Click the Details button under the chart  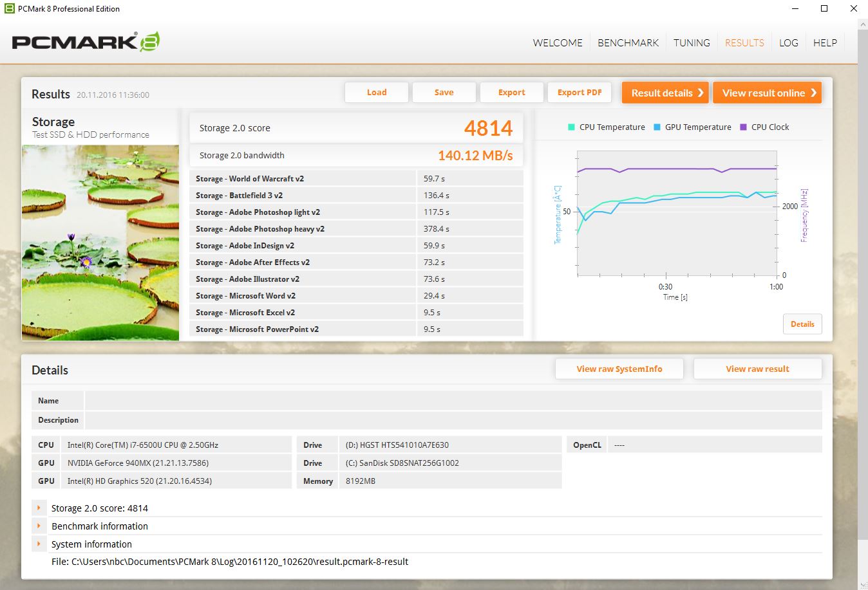pos(802,324)
